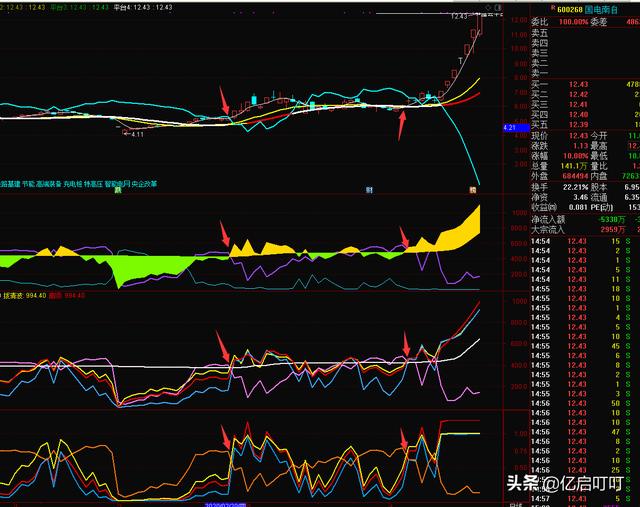Click the diamond icon above the price axis

(488, 8)
